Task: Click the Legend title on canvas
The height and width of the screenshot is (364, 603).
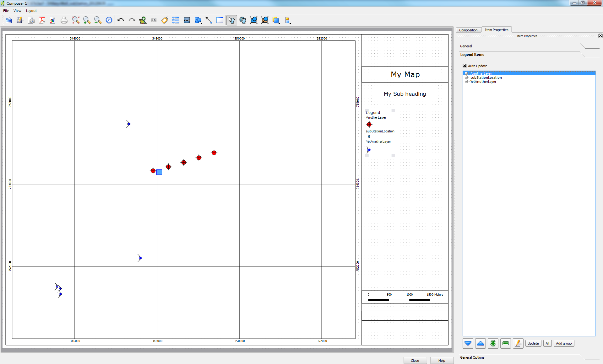Action: click(x=373, y=112)
